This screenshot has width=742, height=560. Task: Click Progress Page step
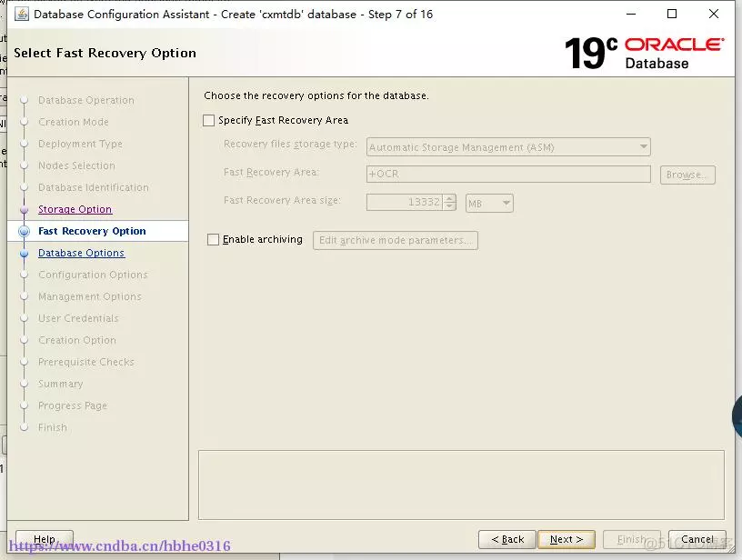pyautogui.click(x=73, y=405)
